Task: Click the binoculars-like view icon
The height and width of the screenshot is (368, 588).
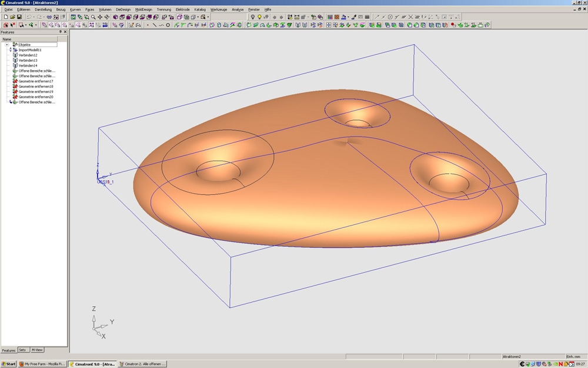Action: pyautogui.click(x=49, y=17)
